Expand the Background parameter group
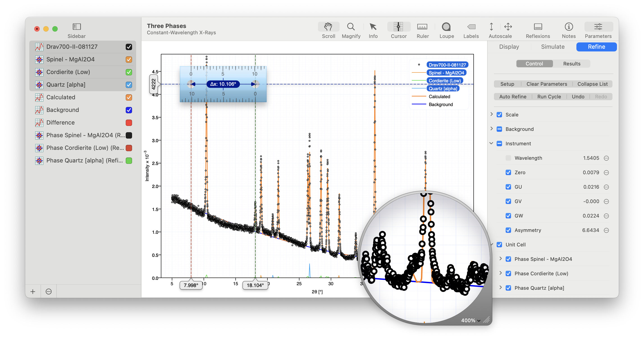Image resolution: width=644 pixels, height=338 pixels. (491, 129)
